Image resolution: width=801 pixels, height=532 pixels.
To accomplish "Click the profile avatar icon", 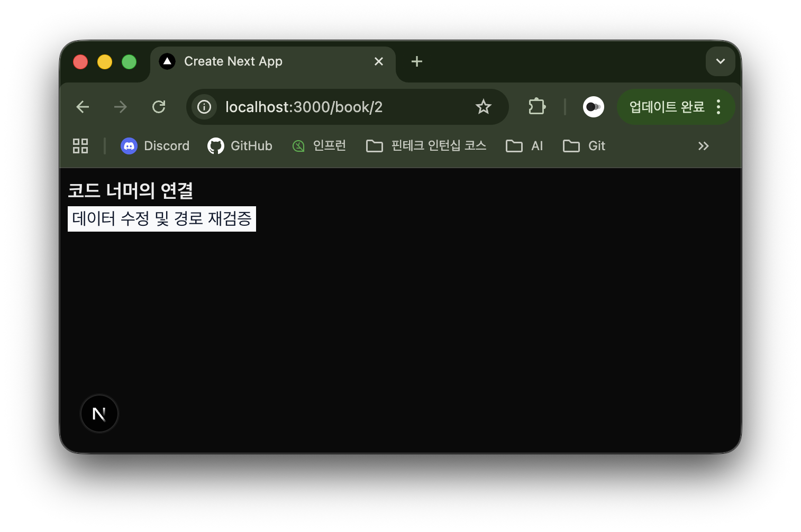I will pyautogui.click(x=593, y=107).
